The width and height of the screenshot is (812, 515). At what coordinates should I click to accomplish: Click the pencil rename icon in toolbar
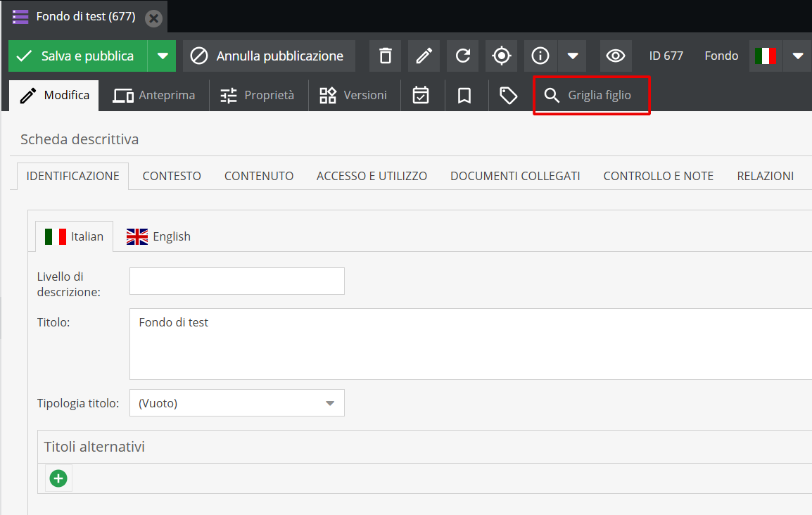coord(424,56)
